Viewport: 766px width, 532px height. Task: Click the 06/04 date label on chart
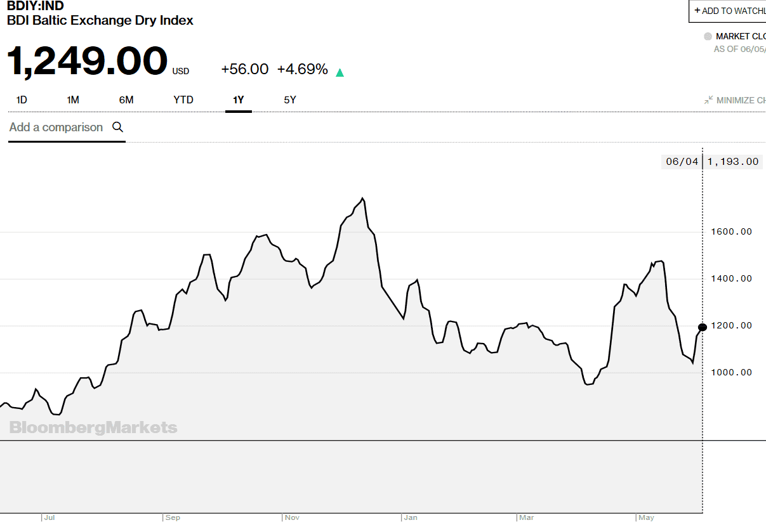pyautogui.click(x=682, y=162)
